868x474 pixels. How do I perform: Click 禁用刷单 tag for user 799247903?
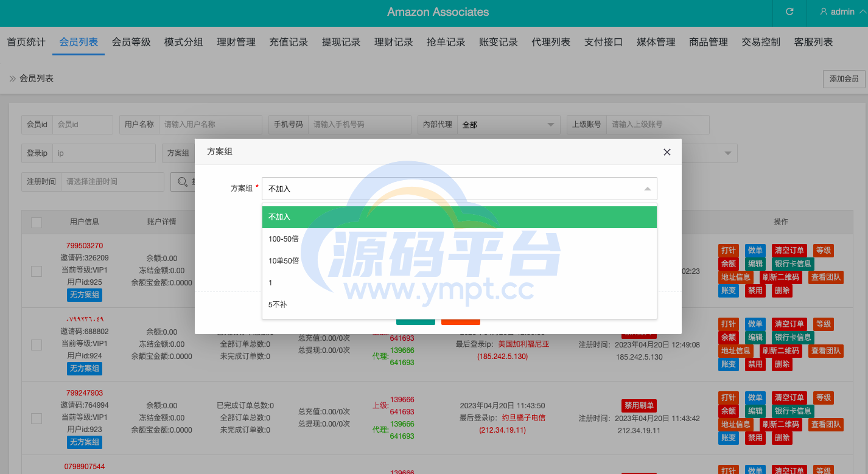(639, 406)
